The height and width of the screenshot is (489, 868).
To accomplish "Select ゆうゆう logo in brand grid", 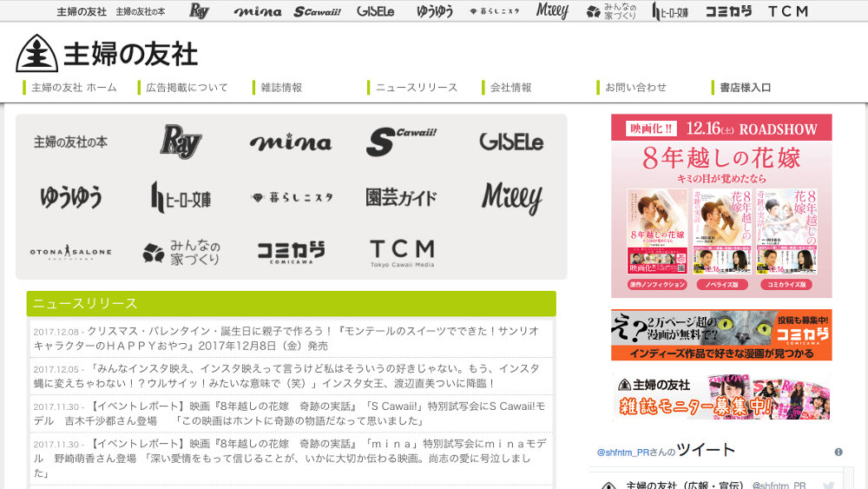I will point(71,197).
